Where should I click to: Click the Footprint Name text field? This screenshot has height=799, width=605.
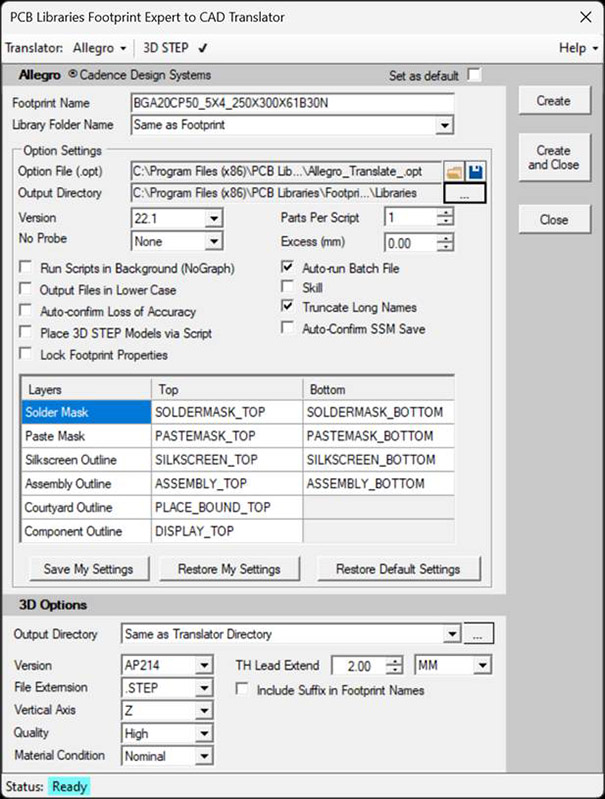tap(292, 103)
